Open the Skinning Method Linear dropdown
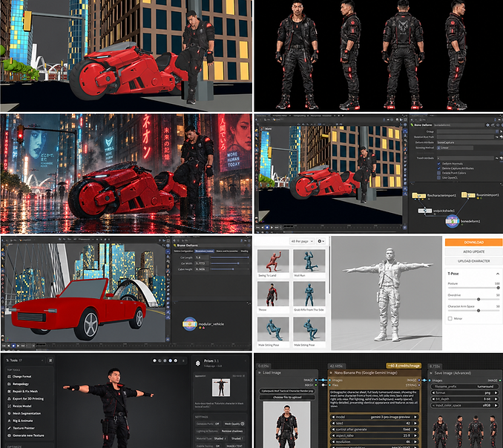 point(455,148)
